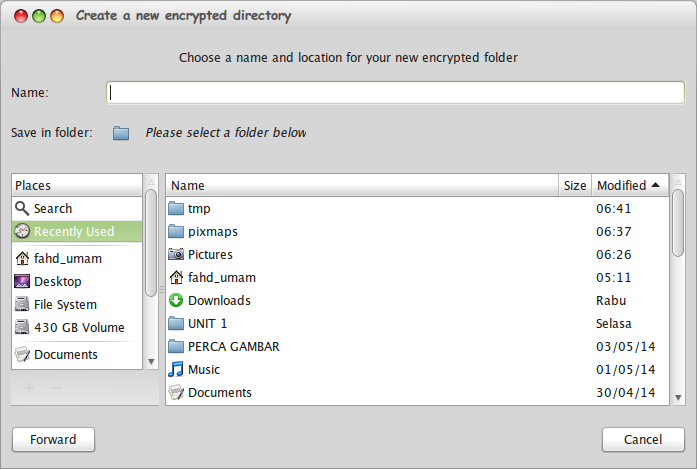Viewport: 697px width, 469px height.
Task: Click the fahd_umam home icon in Places
Action: point(22,258)
